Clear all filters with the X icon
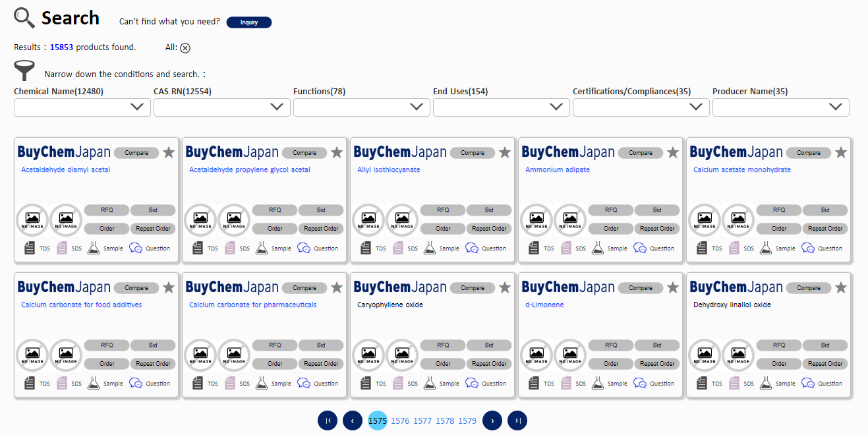Screen dimensions: 868x435 185,47
